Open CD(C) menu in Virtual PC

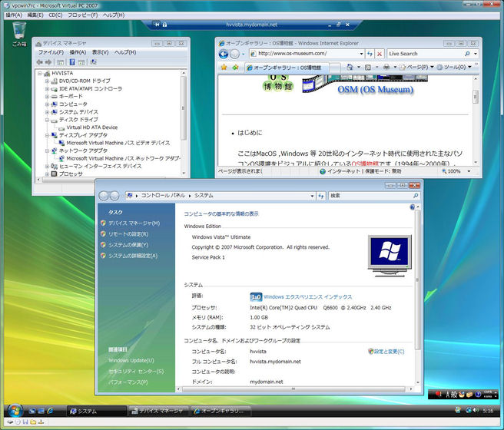click(55, 15)
